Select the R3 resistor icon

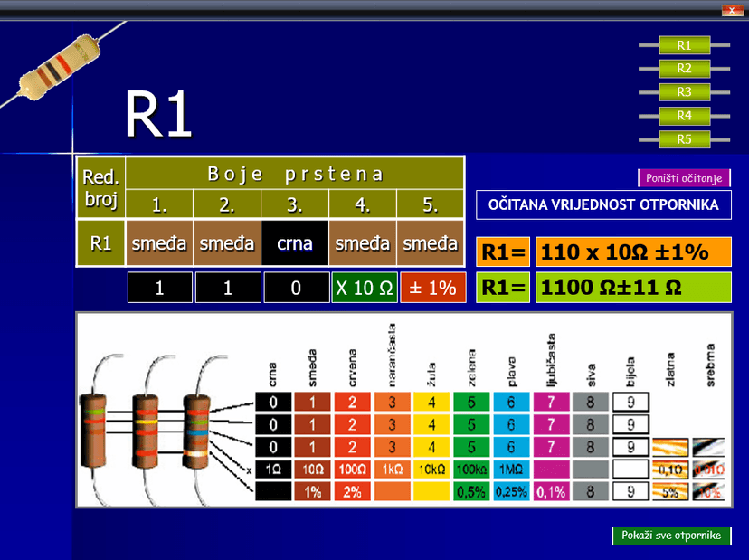pos(684,91)
